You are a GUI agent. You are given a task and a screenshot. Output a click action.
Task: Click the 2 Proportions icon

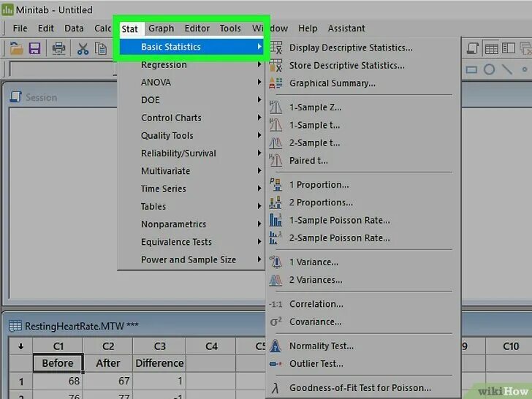275,202
